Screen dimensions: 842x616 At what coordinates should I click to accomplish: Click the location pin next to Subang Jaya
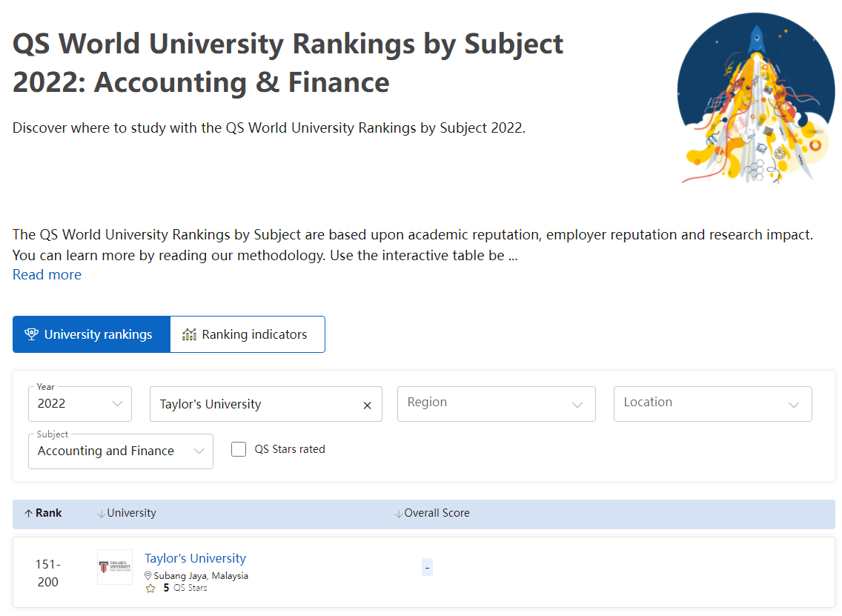[147, 575]
